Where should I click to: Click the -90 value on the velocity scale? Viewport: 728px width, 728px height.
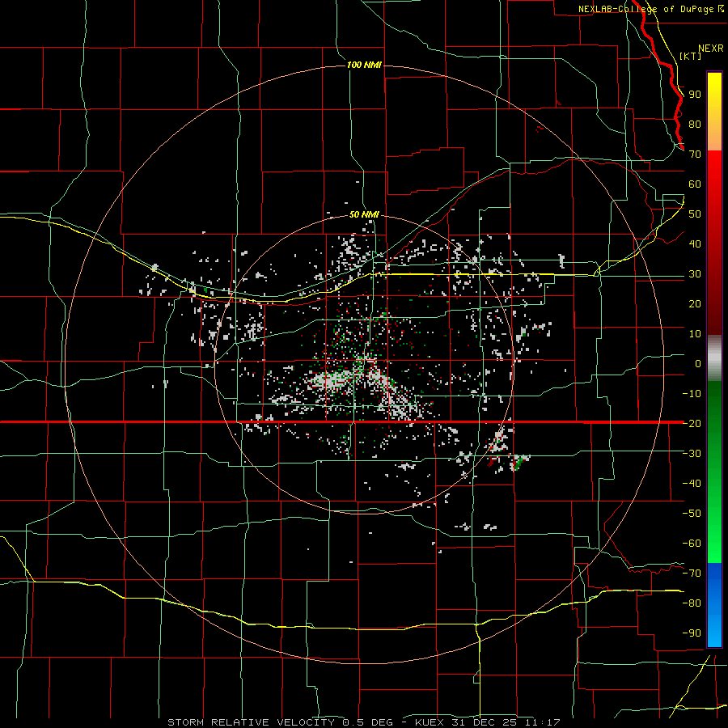tap(692, 633)
